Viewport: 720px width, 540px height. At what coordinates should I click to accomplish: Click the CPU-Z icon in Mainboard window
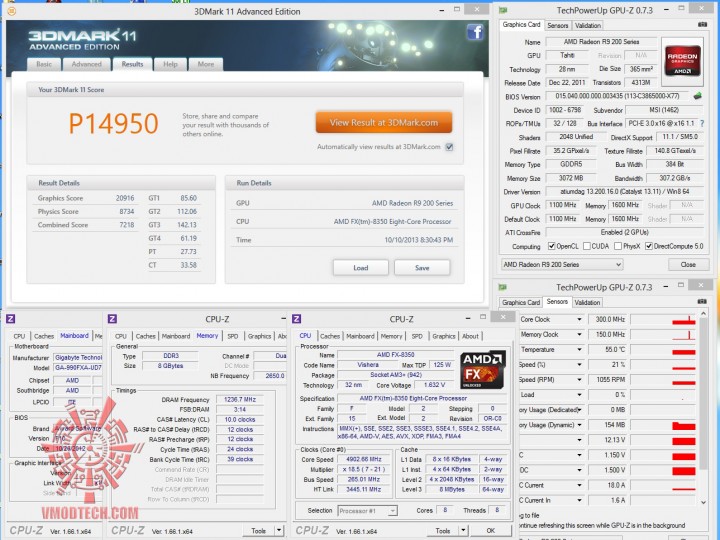(11, 319)
